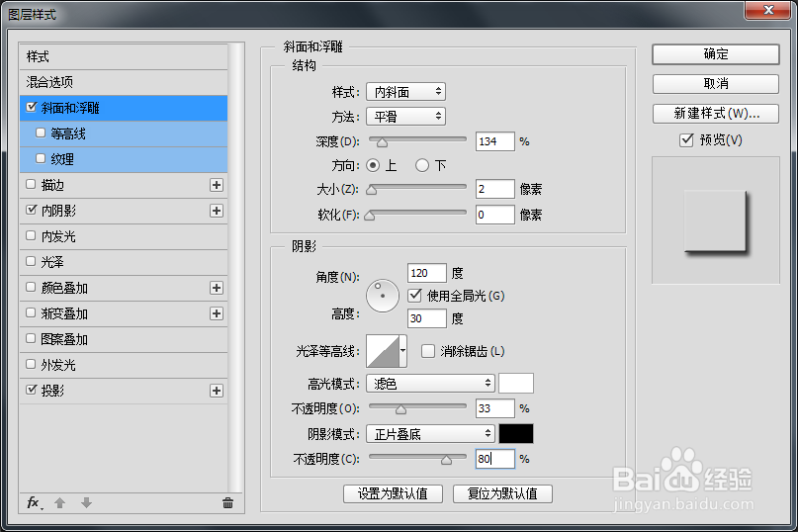Open the 阴影模式 dropdown showing 正片叠底
798x532 pixels.
430,434
